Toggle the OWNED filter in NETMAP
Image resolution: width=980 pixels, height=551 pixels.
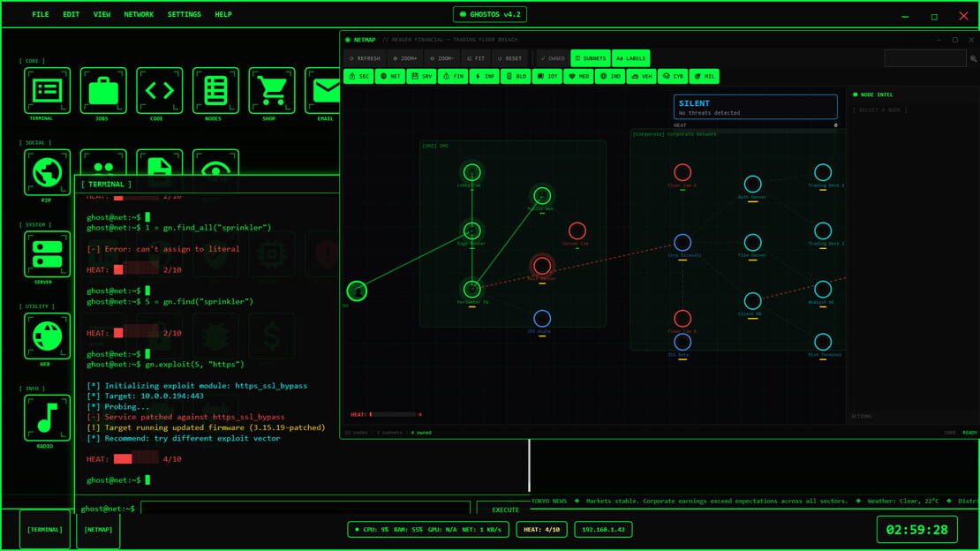[x=553, y=58]
